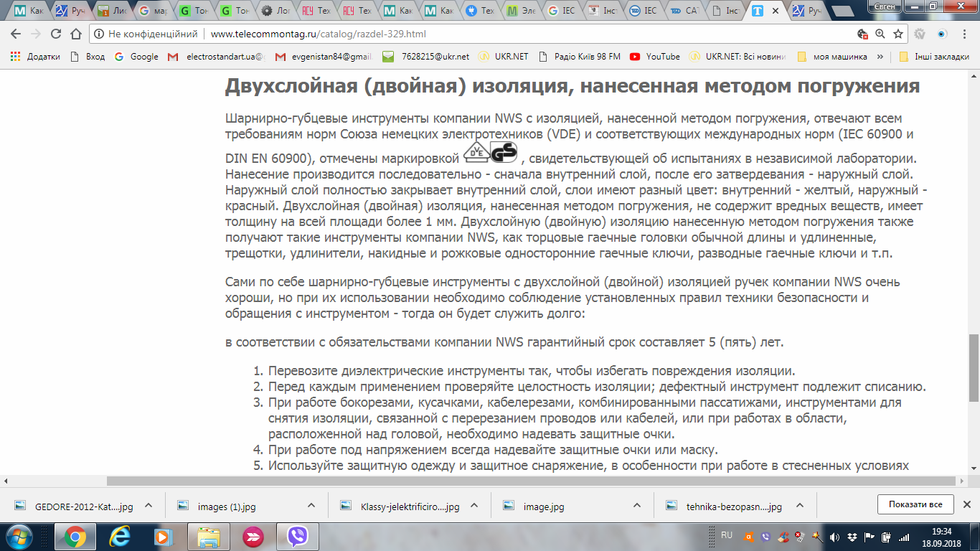This screenshot has height=551, width=980.
Task: Click the page heading 'Двухслойная (двойная) изоляция'
Action: [573, 86]
